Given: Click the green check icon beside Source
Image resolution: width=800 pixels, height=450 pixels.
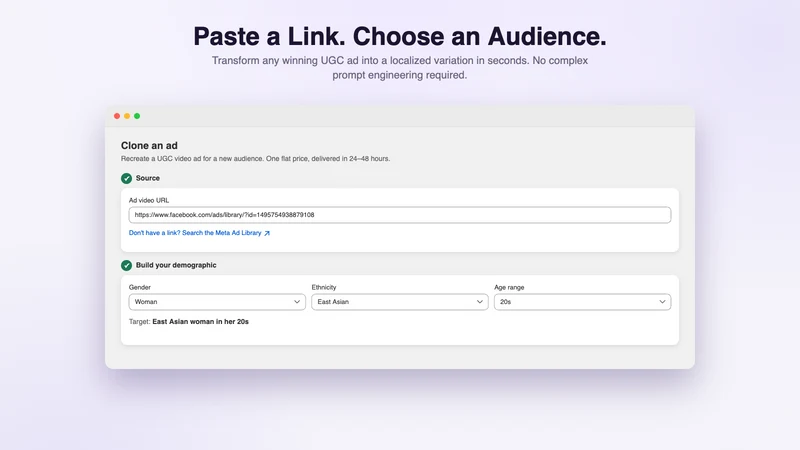Looking at the screenshot, I should (127, 178).
